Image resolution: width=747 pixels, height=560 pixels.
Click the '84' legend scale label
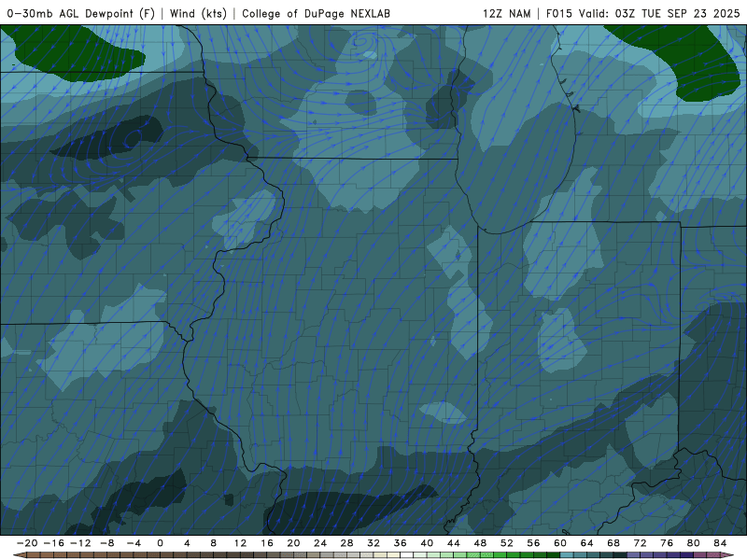[x=720, y=543]
